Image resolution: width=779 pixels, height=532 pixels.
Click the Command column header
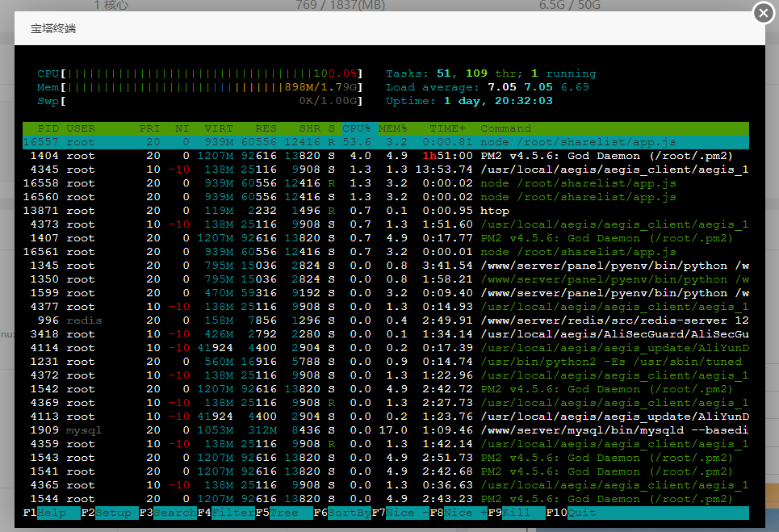pyautogui.click(x=506, y=128)
